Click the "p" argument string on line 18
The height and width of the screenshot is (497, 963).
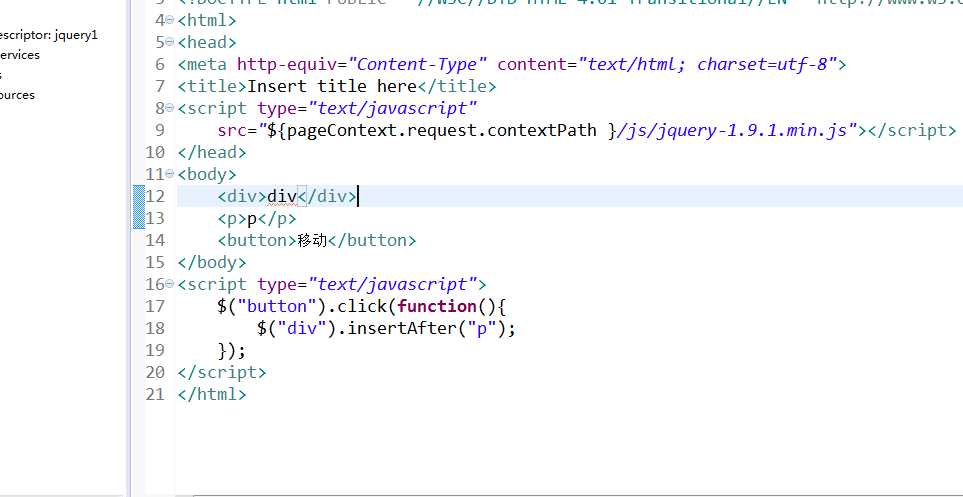[482, 329]
